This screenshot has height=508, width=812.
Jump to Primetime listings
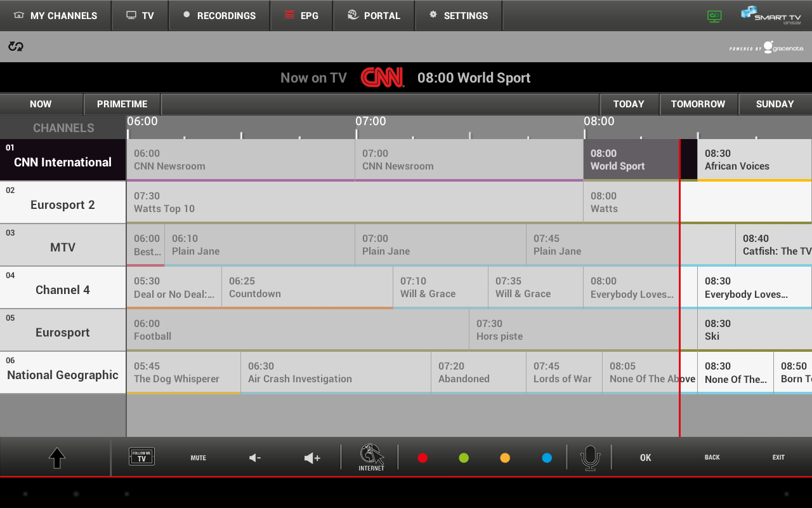coord(122,104)
